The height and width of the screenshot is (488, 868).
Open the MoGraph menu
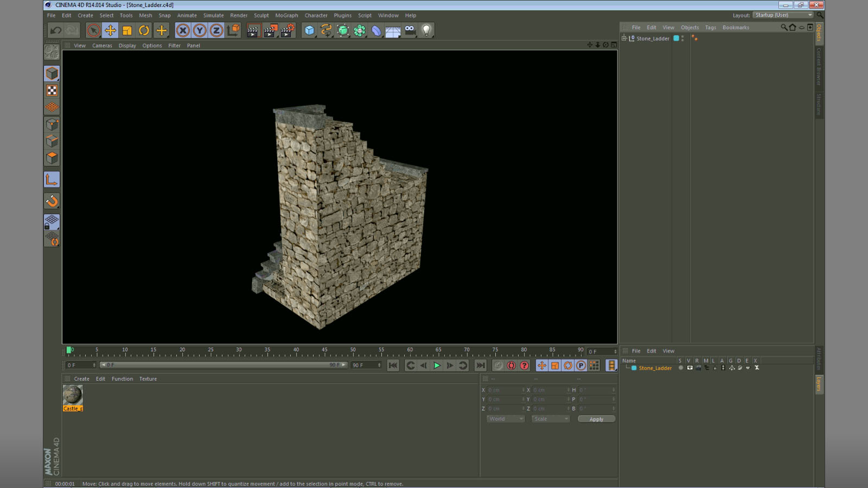coord(286,16)
